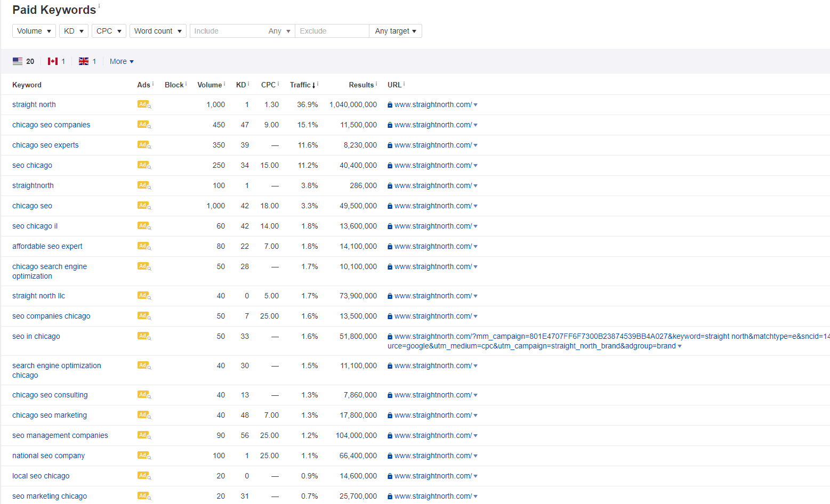The width and height of the screenshot is (830, 504).
Task: Click the info icon next to Paid Keywords title
Action: (99, 6)
